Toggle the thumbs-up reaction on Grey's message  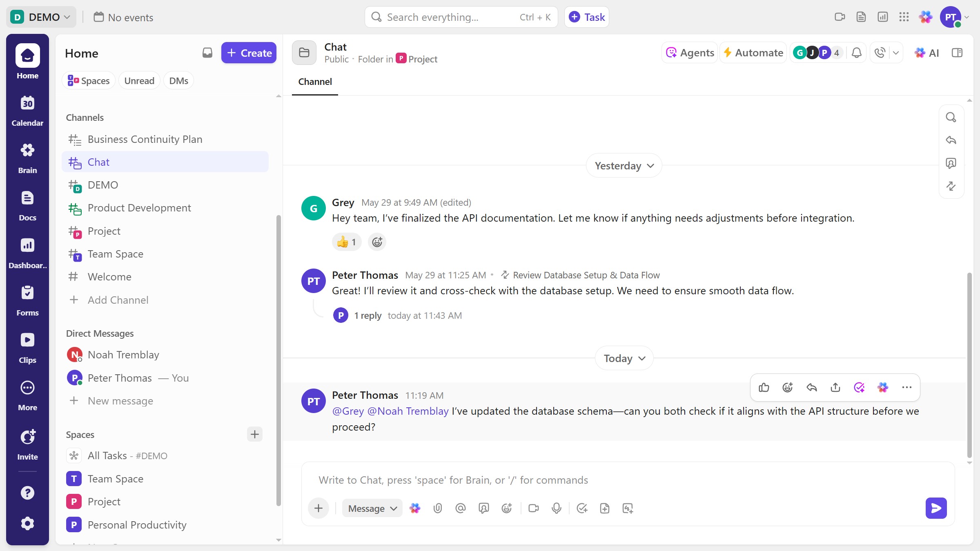point(346,242)
